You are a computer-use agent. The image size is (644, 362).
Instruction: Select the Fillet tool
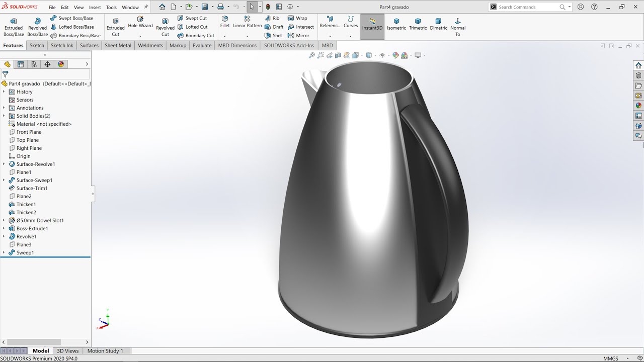pyautogui.click(x=225, y=22)
